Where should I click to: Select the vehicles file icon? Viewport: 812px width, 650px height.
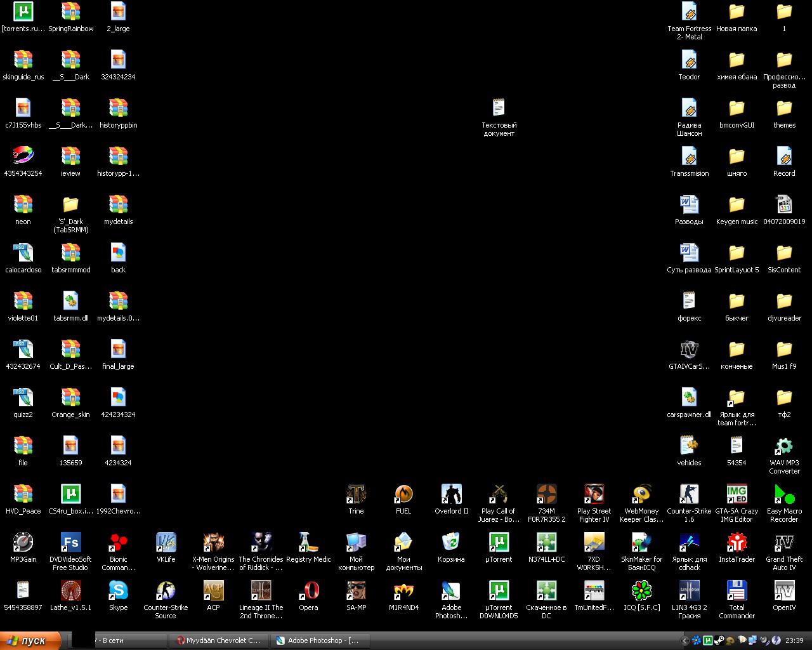click(x=689, y=446)
